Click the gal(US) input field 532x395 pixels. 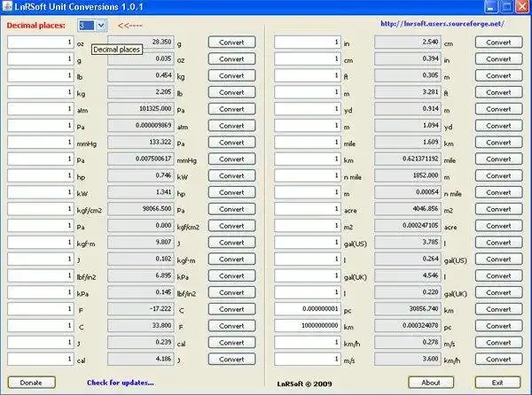click(308, 242)
